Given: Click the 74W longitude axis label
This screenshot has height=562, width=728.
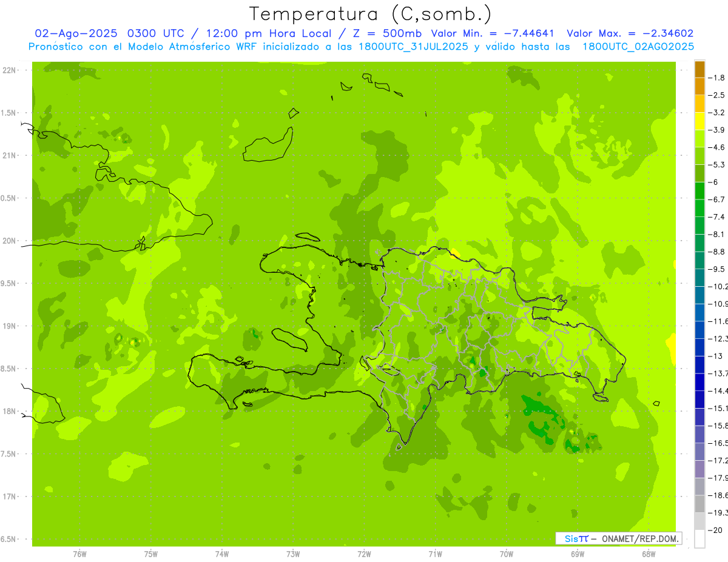Looking at the screenshot, I should (x=222, y=554).
